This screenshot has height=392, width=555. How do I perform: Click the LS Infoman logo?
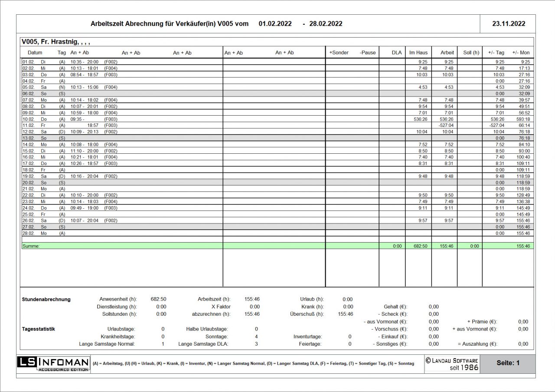(54, 364)
